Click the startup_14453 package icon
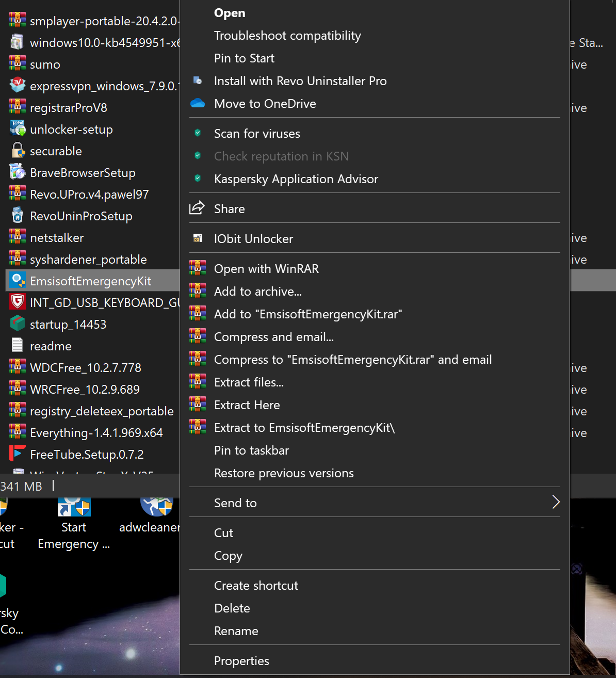 tap(18, 324)
